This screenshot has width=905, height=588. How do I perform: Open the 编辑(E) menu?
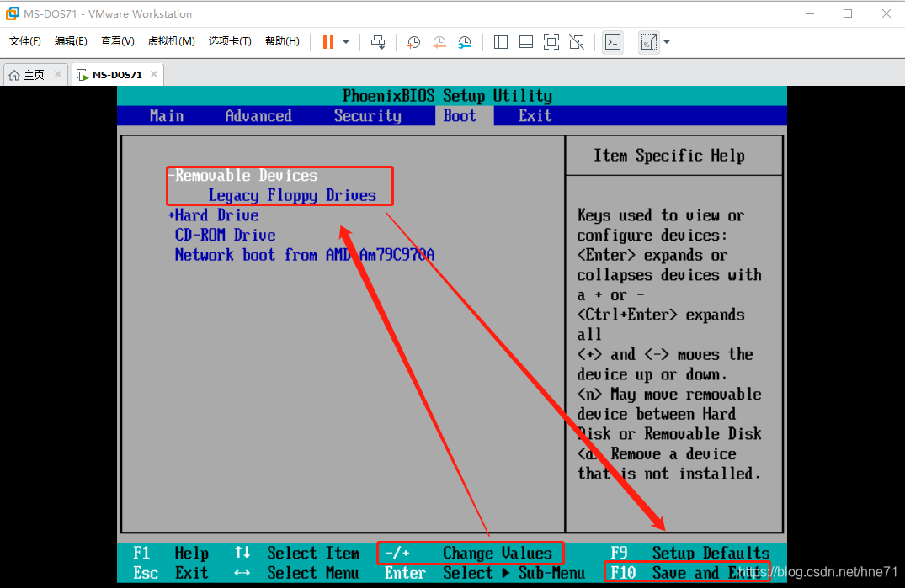71,41
